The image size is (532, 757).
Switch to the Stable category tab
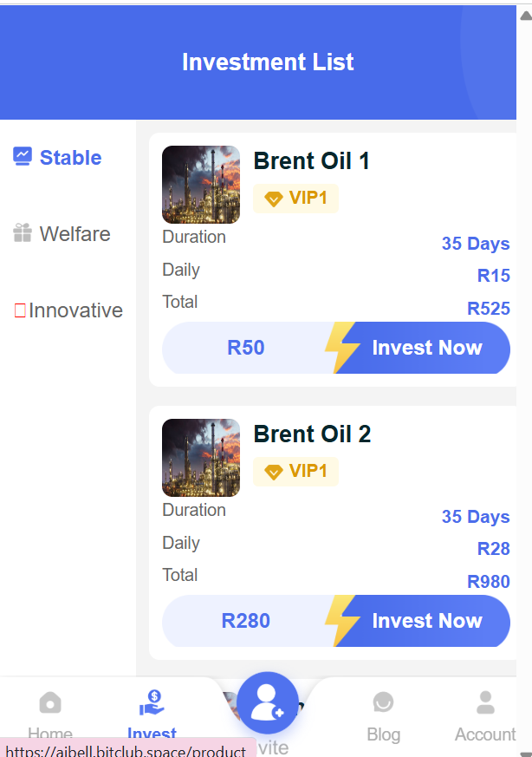[70, 158]
